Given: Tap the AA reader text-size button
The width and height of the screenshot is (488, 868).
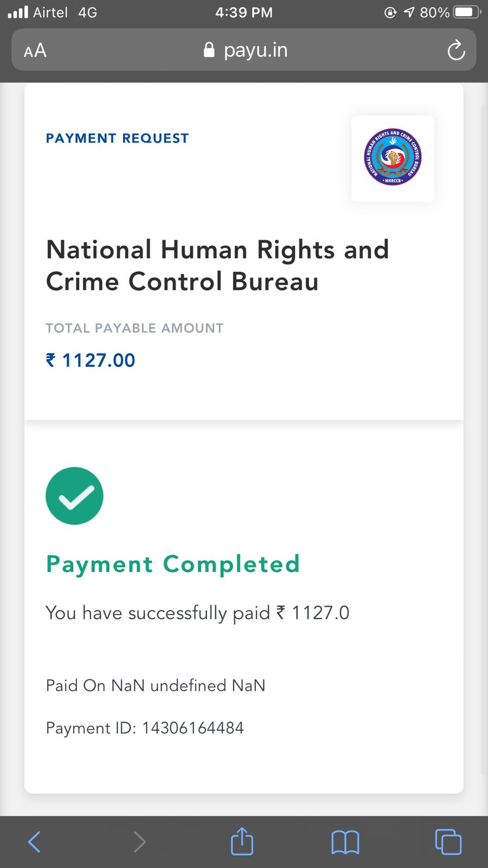Looking at the screenshot, I should (x=35, y=50).
